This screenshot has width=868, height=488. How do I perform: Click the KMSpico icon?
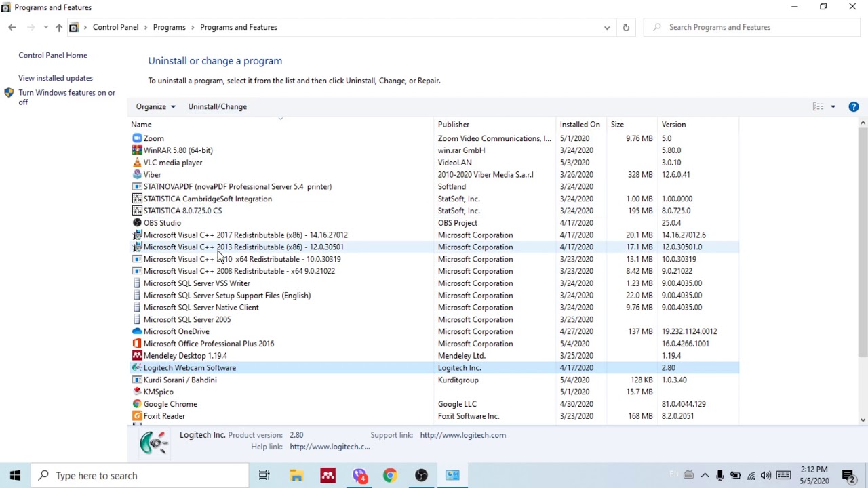tap(137, 392)
